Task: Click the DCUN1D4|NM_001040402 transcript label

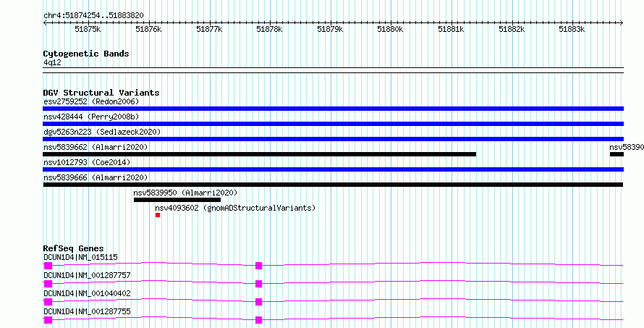Action: tap(87, 293)
